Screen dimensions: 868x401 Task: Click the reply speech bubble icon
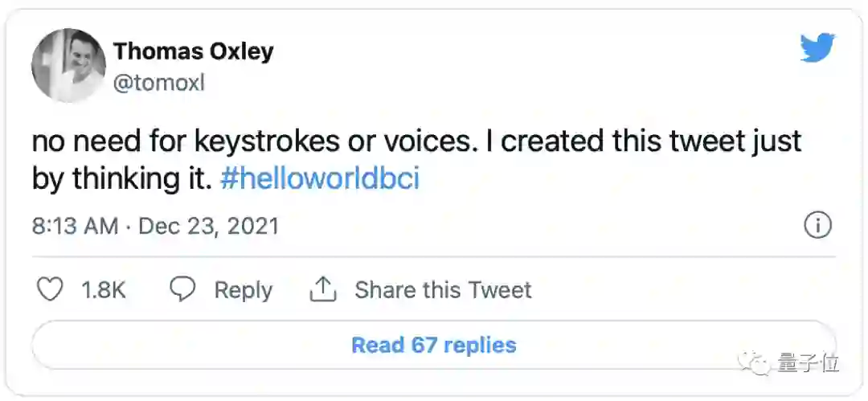click(183, 290)
